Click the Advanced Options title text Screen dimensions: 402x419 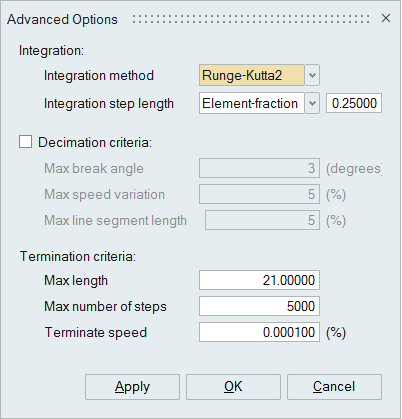(x=62, y=19)
